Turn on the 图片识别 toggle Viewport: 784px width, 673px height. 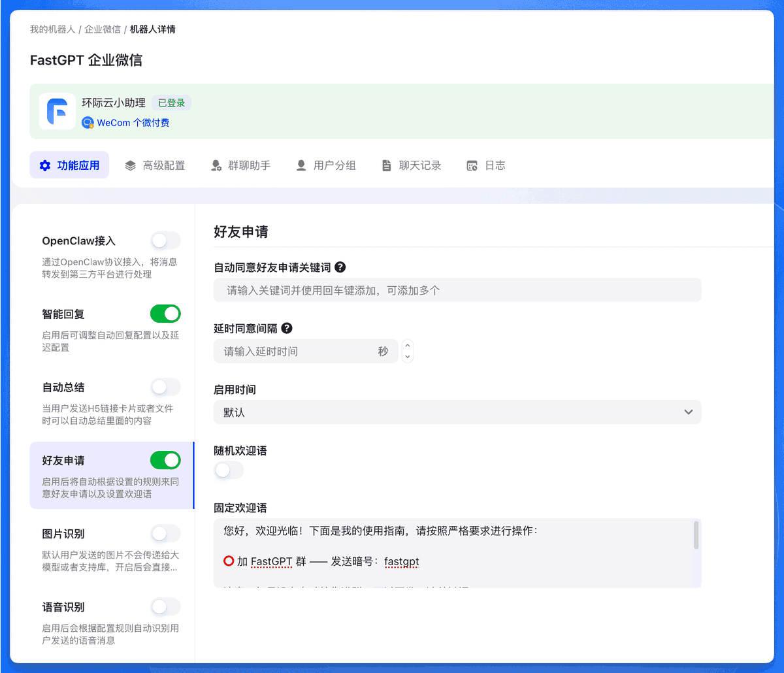click(x=165, y=533)
